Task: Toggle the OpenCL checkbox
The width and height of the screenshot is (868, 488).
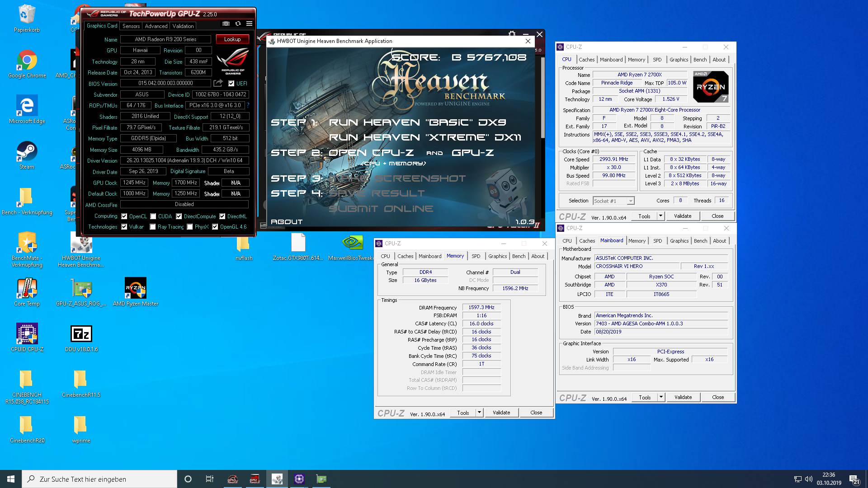Action: (x=124, y=216)
